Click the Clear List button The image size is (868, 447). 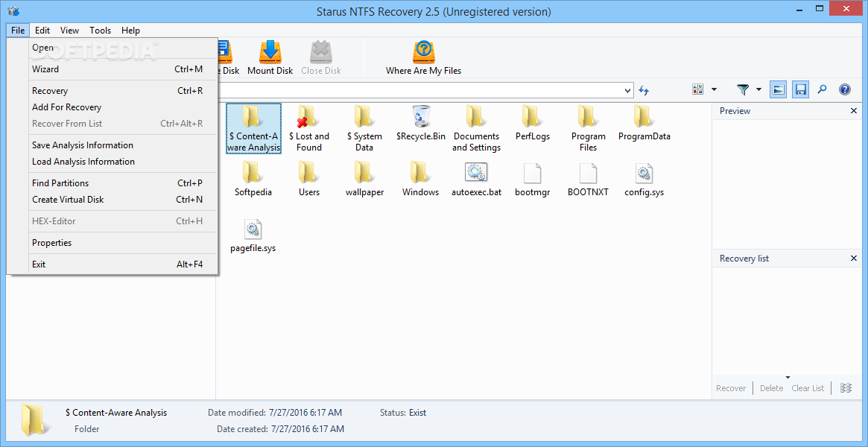pos(808,388)
